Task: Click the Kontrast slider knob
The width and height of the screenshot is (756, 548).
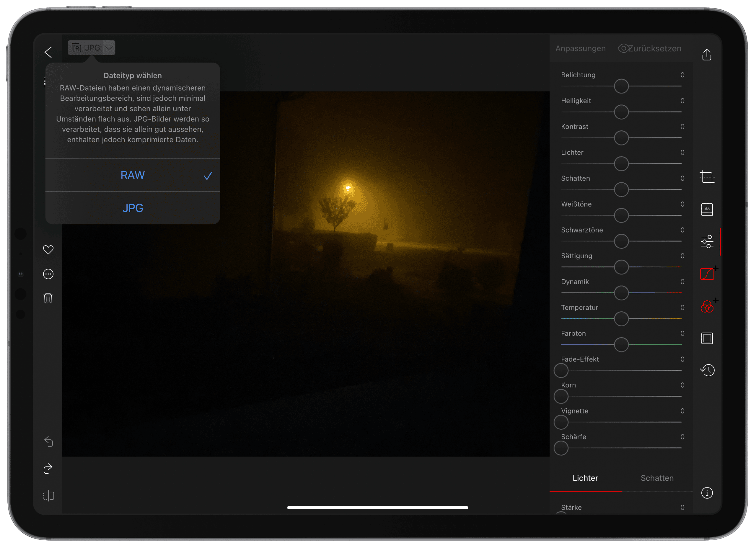Action: (621, 138)
